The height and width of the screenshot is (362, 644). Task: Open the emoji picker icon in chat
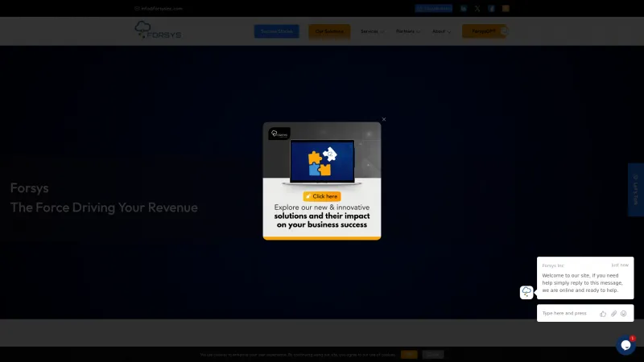[623, 314]
